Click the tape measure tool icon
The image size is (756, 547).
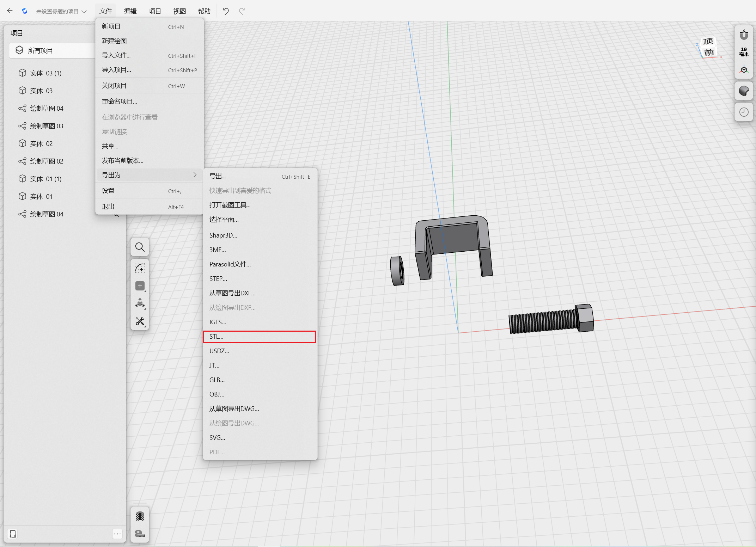[140, 534]
